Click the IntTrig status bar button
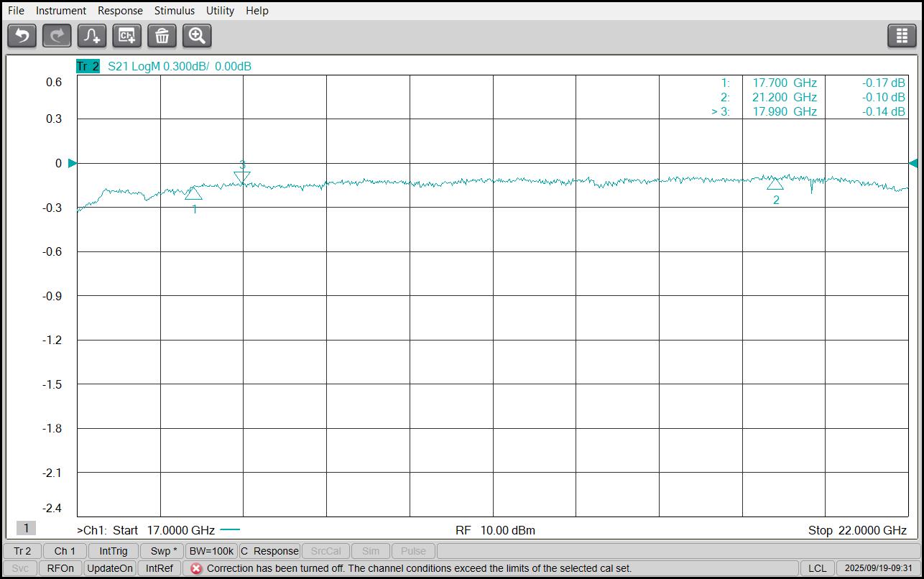 click(114, 551)
